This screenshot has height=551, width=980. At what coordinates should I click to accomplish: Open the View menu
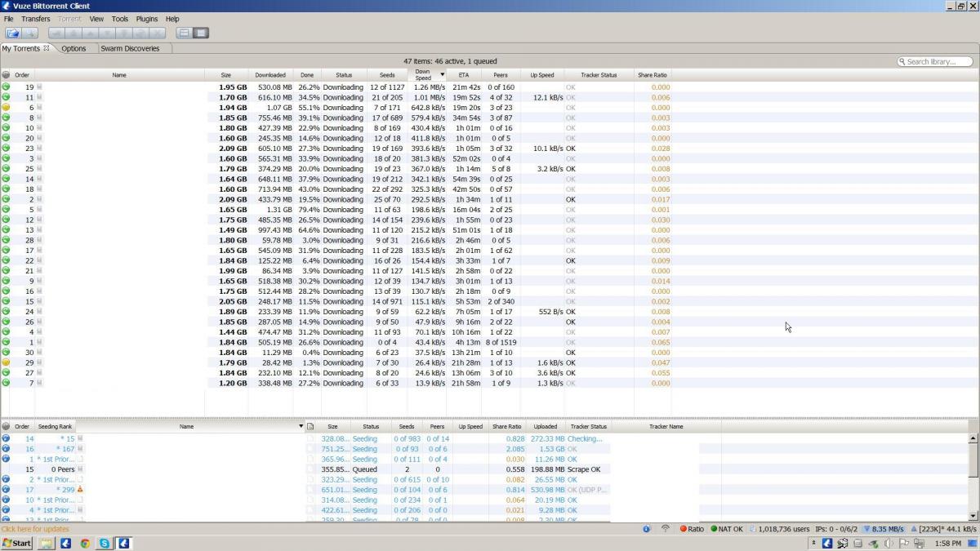[x=96, y=19]
